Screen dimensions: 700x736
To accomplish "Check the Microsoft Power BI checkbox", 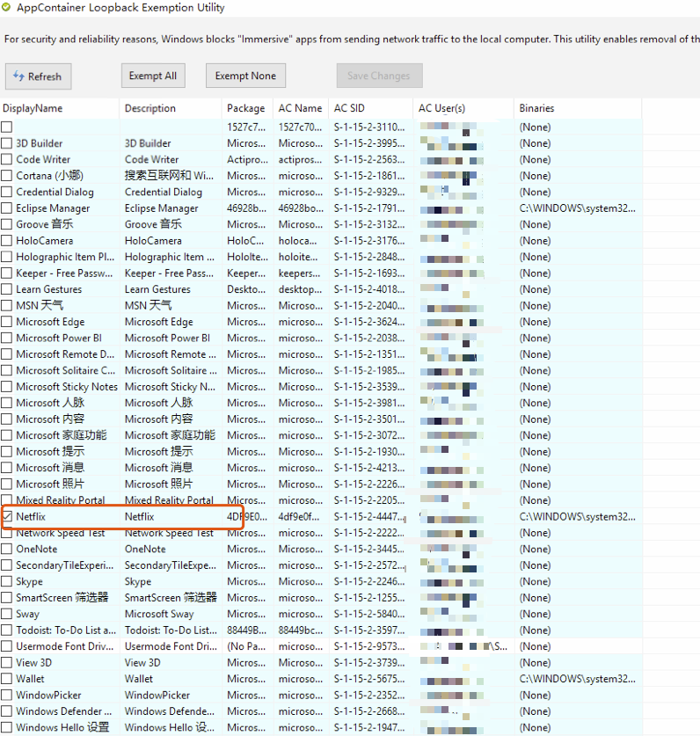I will (6, 338).
